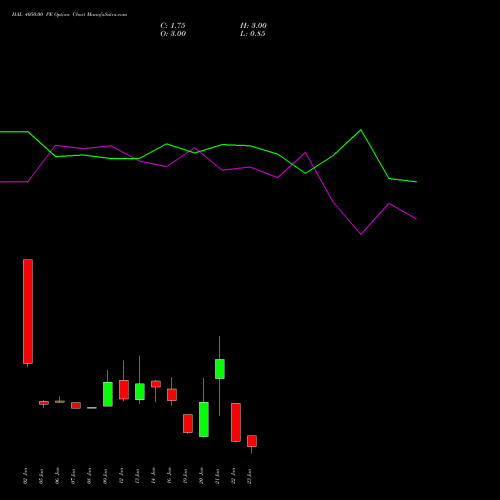
Task: Click the green candle for 09 Jan
Action: 108,394
